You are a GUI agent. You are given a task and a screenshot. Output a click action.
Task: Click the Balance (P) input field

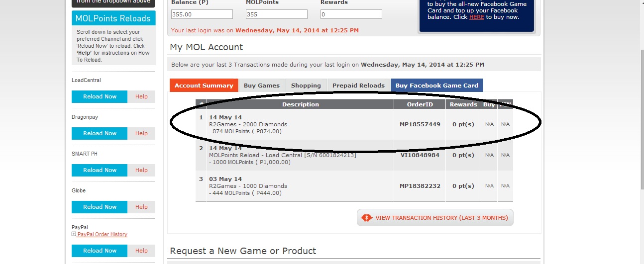pyautogui.click(x=202, y=14)
